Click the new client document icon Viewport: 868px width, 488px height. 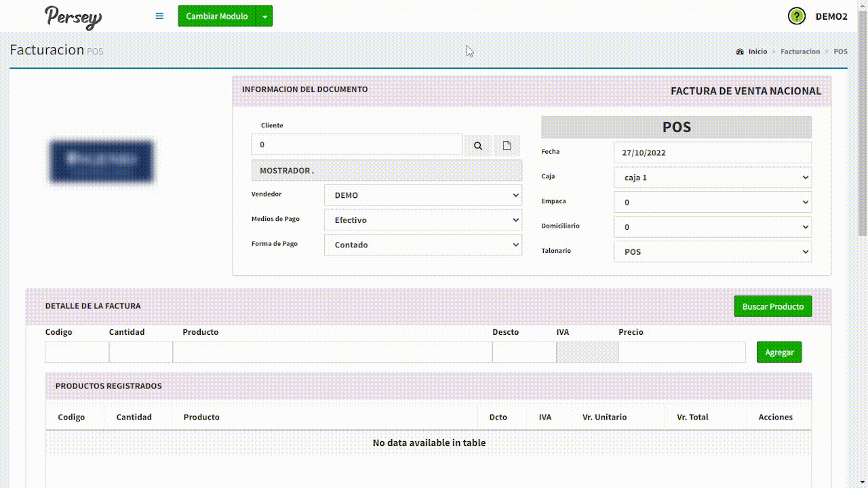pyautogui.click(x=507, y=145)
